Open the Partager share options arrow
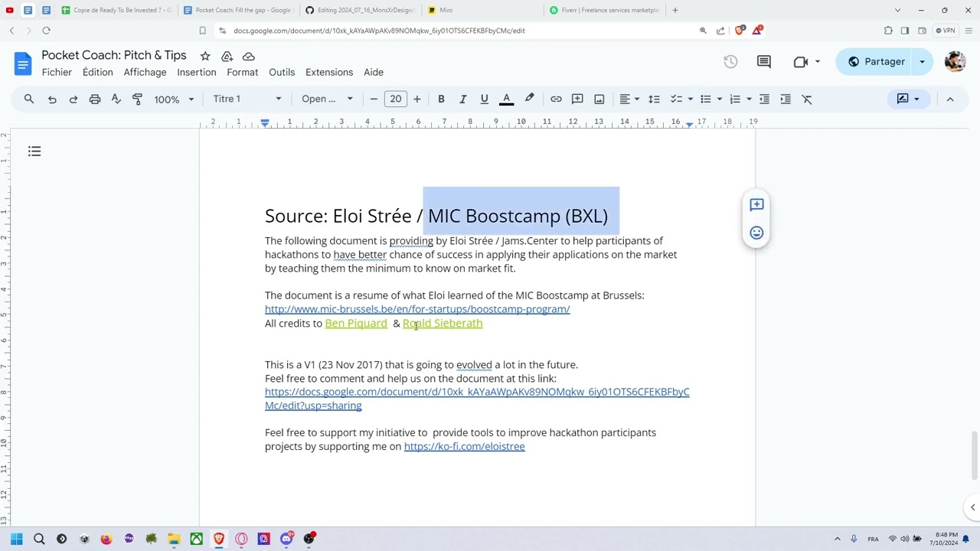Image resolution: width=980 pixels, height=551 pixels. (922, 62)
